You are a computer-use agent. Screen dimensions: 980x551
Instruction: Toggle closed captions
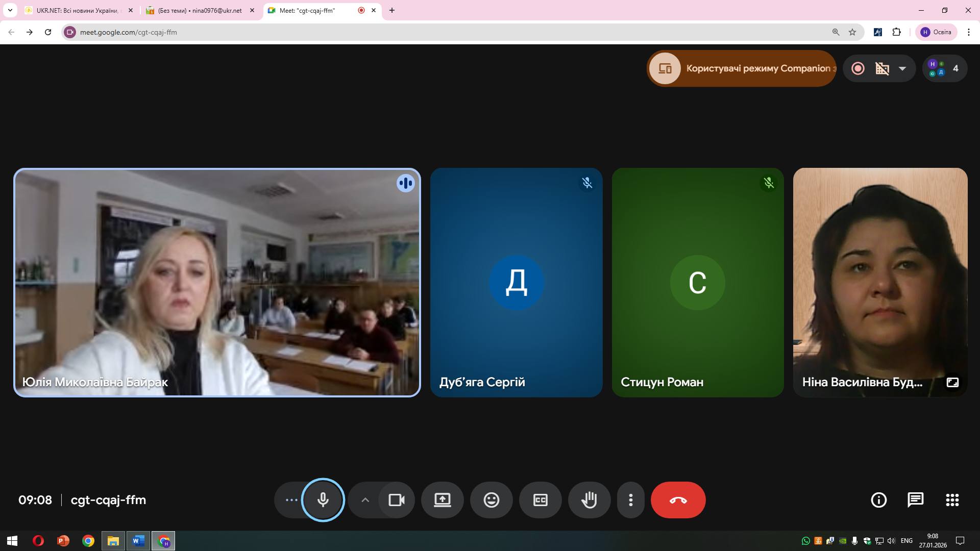click(x=540, y=500)
